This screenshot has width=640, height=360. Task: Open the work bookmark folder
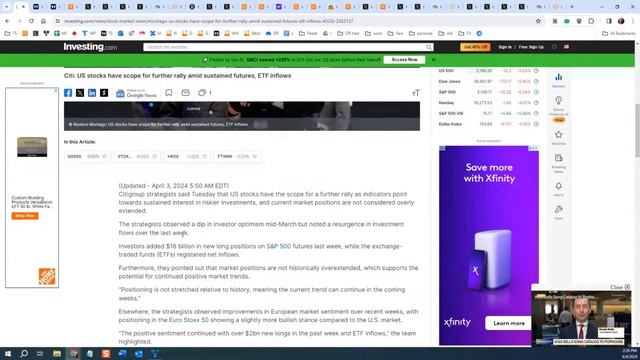coord(373,33)
